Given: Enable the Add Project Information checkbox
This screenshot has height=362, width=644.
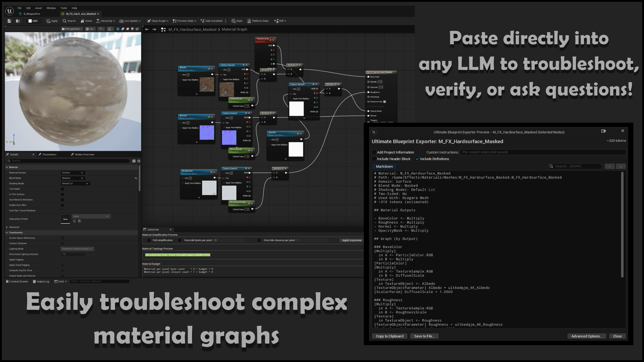Looking at the screenshot, I should tap(374, 152).
